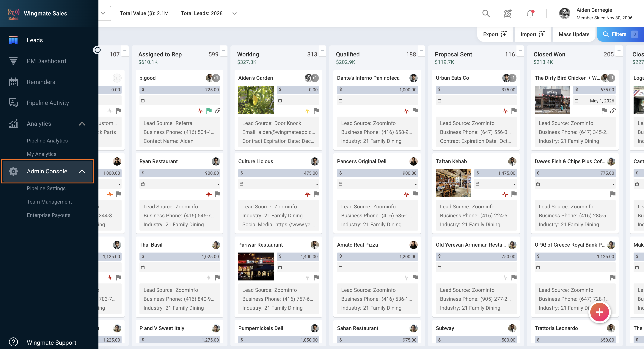The height and width of the screenshot is (349, 644).
Task: Open the notifications bell
Action: click(530, 13)
